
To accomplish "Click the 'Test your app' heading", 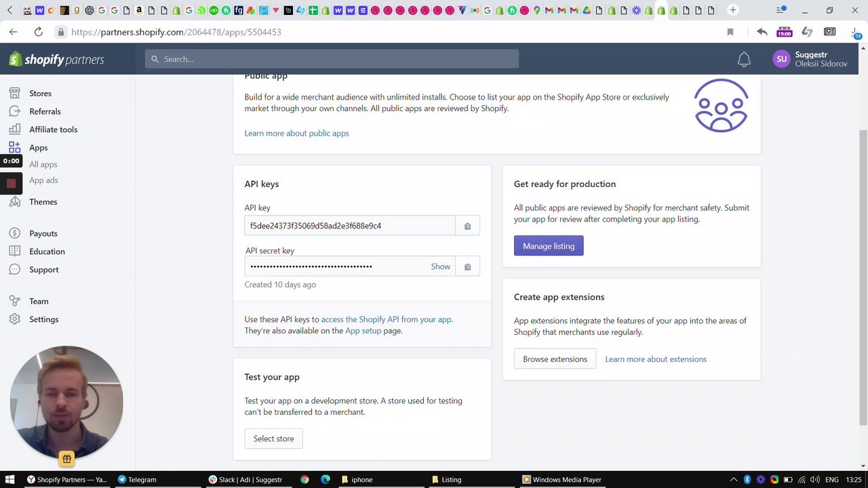I will pyautogui.click(x=272, y=377).
